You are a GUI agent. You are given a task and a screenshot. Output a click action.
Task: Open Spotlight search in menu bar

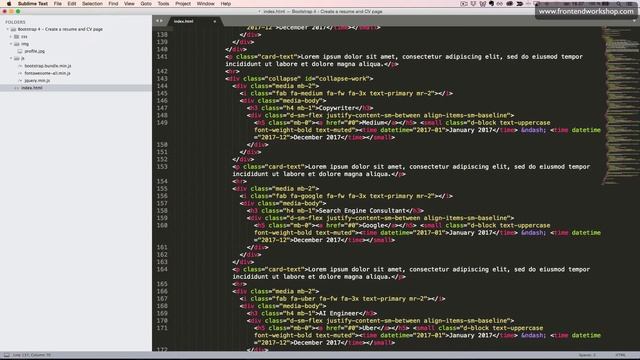point(619,4)
